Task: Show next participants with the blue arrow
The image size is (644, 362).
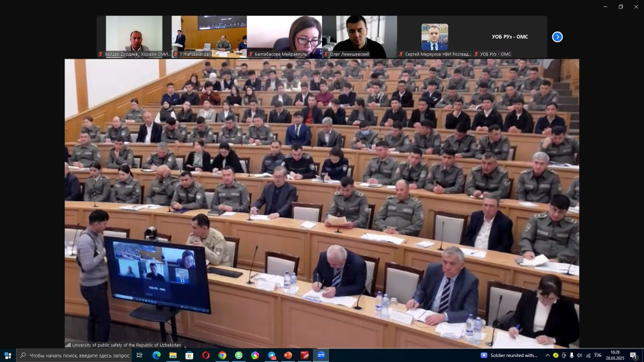Action: point(557,37)
